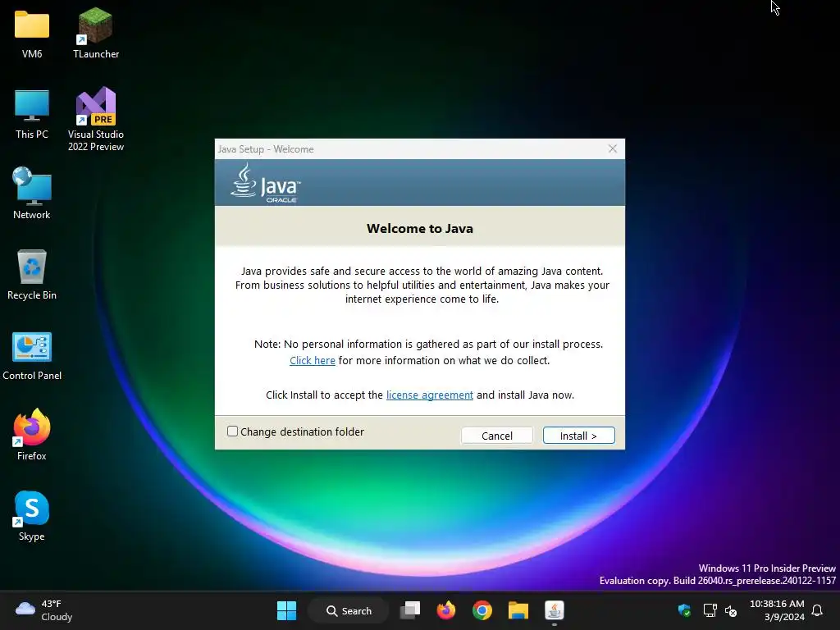This screenshot has height=630, width=840.
Task: Click the Welcome to Java heading
Action: pos(420,229)
